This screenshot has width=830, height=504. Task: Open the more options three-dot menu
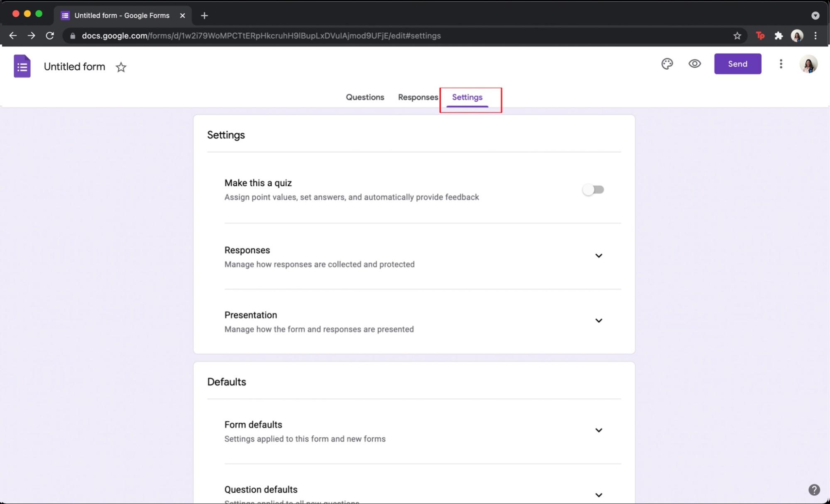781,64
